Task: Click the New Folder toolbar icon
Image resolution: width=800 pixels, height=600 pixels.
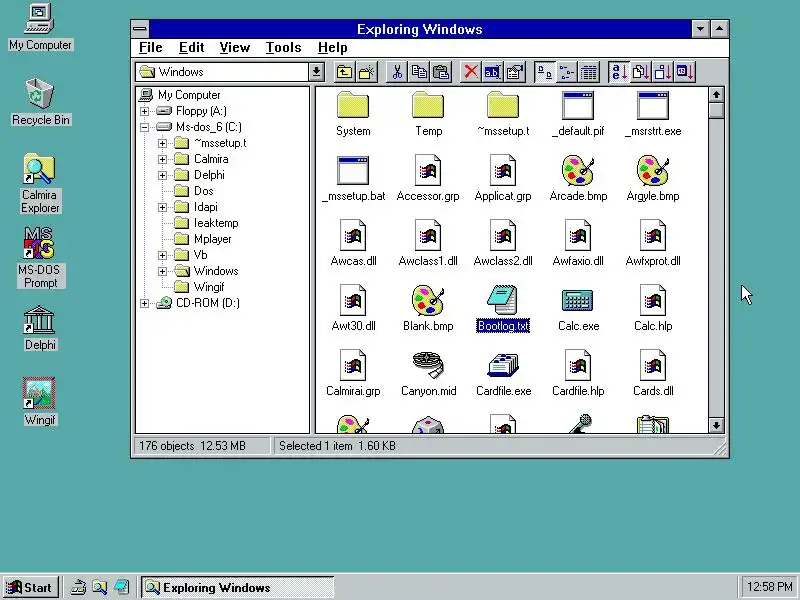Action: click(367, 72)
